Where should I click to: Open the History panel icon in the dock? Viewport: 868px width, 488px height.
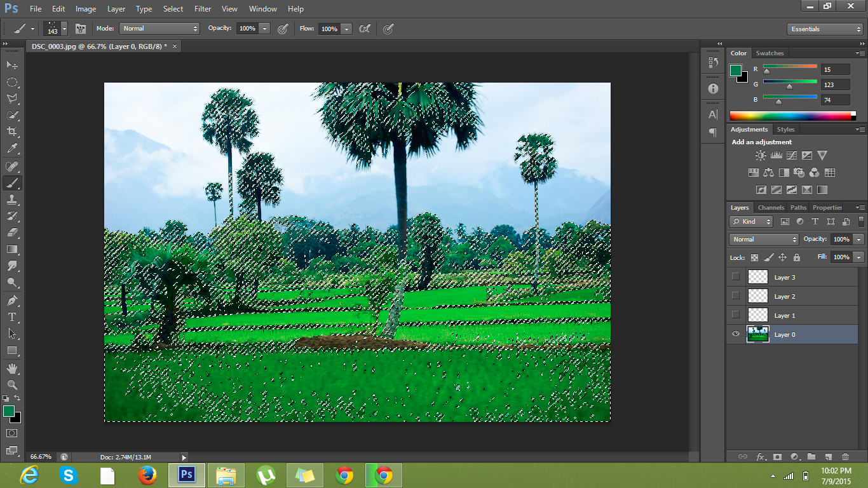(713, 62)
